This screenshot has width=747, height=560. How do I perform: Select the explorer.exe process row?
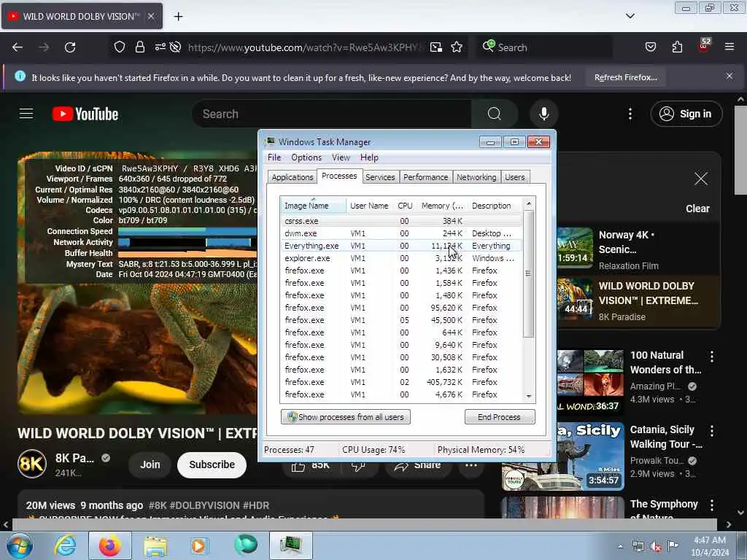401,258
